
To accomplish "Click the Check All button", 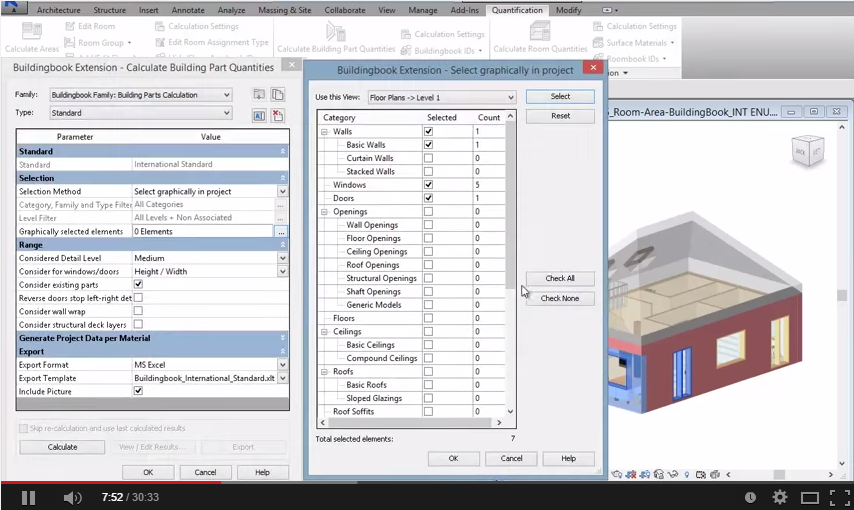I will pos(560,278).
